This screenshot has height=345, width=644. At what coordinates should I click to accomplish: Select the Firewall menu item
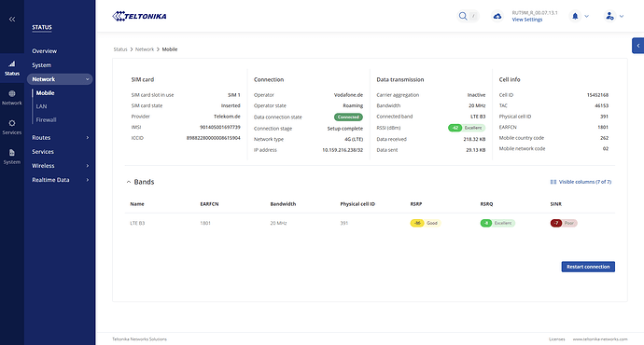coord(46,119)
